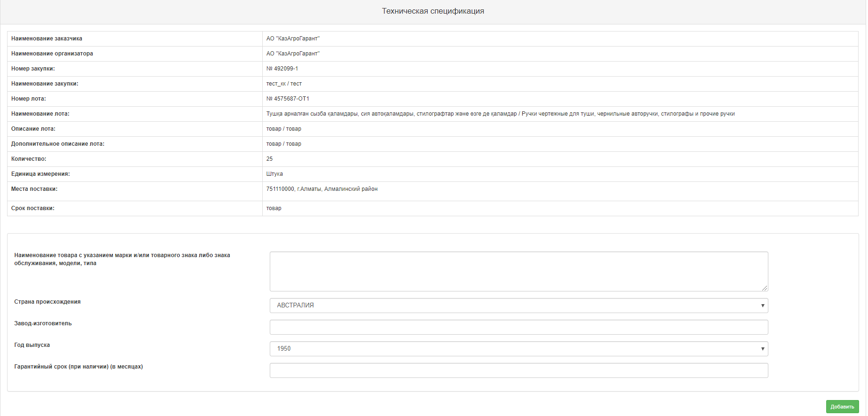Focus the Наименование товара text area
The height and width of the screenshot is (416, 868).
519,272
